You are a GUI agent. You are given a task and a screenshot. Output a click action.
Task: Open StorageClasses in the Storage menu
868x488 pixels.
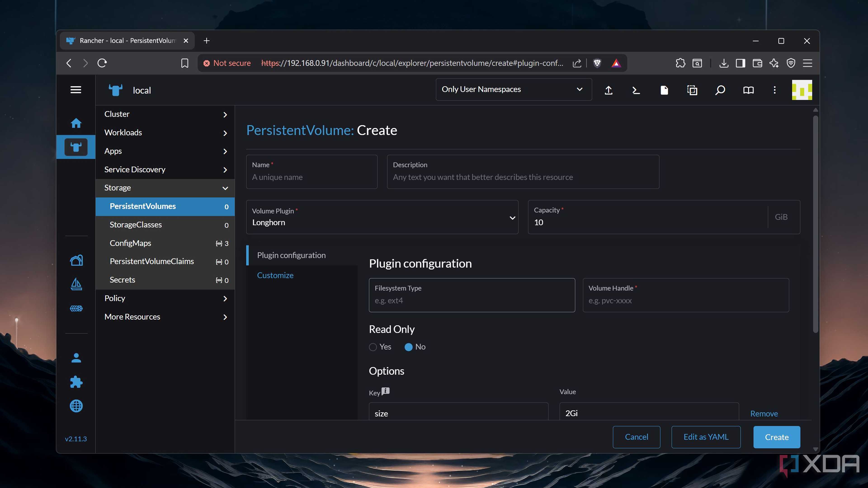pos(165,225)
